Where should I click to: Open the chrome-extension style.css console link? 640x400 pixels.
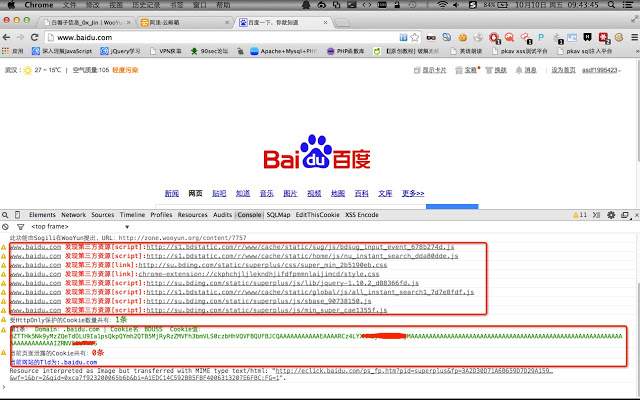click(x=259, y=274)
